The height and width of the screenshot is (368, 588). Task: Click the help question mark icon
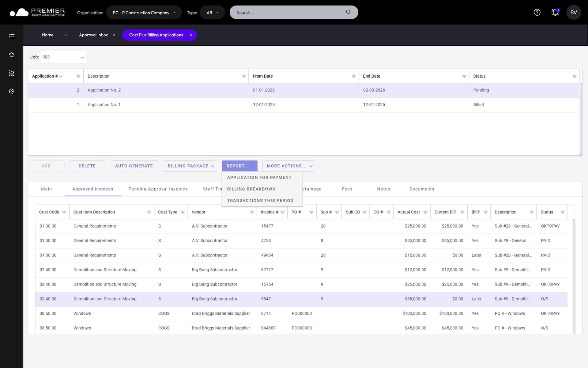click(537, 12)
